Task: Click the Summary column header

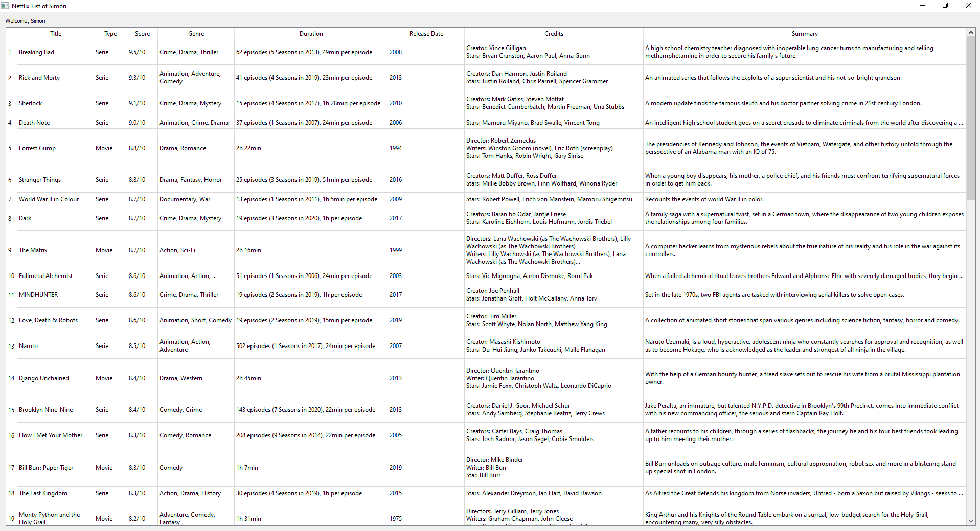Action: click(x=804, y=33)
